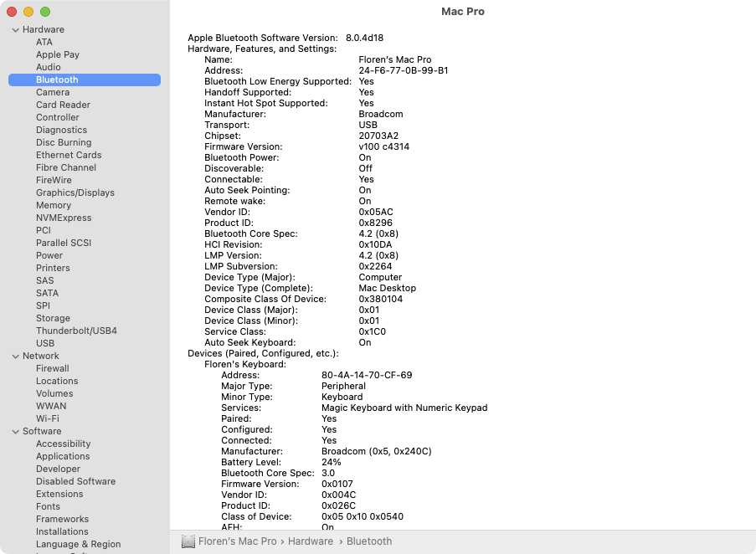Select SATA in the sidebar
The height and width of the screenshot is (554, 756).
47,293
